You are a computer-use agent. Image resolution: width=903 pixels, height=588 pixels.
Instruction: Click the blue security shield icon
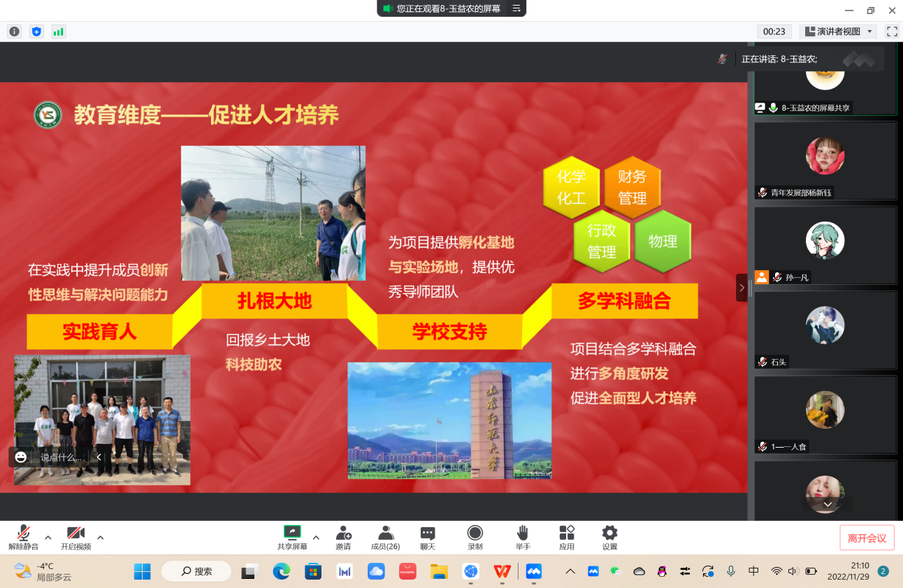36,31
